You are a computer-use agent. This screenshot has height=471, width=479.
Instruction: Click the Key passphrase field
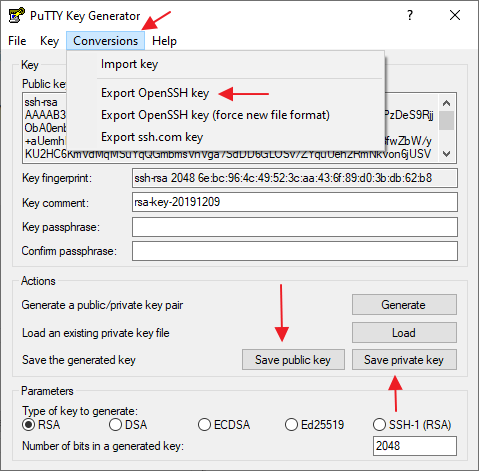click(295, 227)
